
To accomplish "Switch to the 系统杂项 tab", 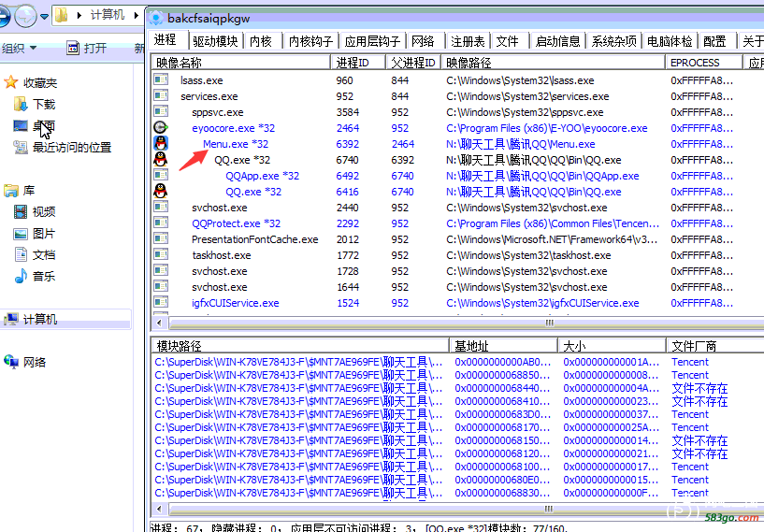I will click(614, 41).
